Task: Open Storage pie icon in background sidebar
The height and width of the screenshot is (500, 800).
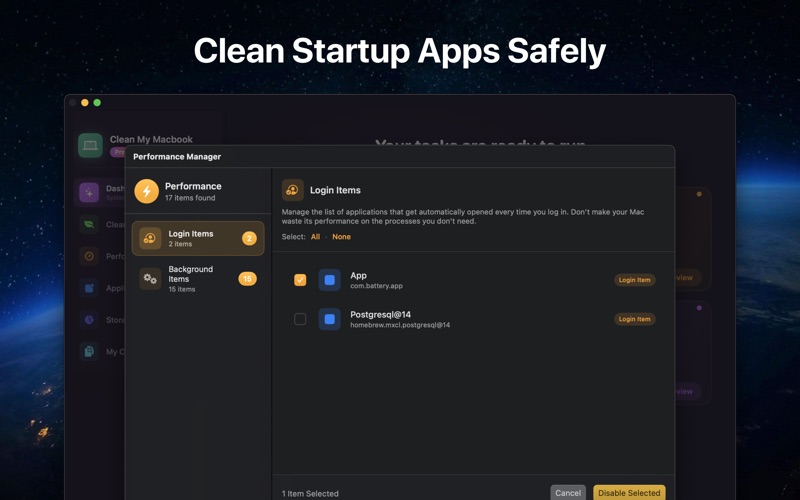Action: pyautogui.click(x=89, y=320)
